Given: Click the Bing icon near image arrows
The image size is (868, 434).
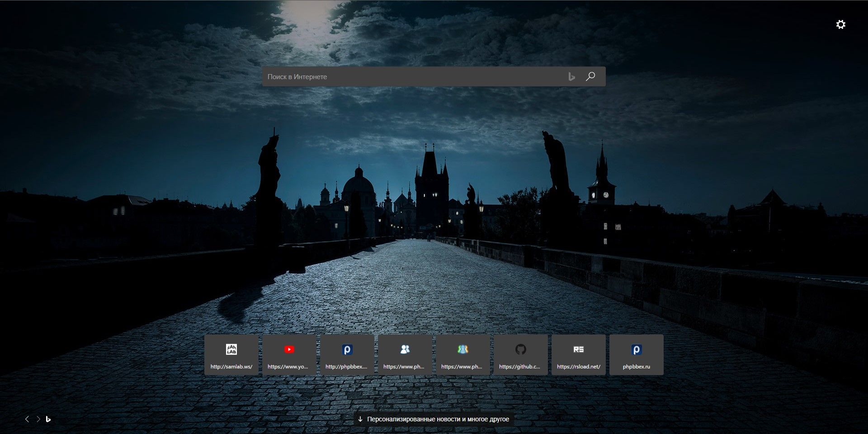Looking at the screenshot, I should pos(48,419).
